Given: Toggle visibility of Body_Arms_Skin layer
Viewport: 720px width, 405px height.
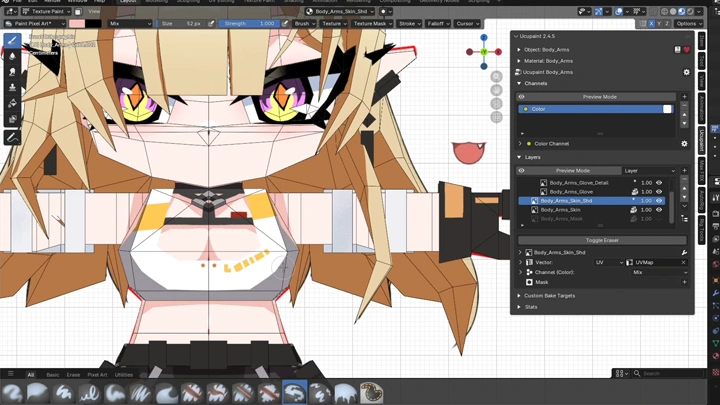Looking at the screenshot, I should (659, 210).
